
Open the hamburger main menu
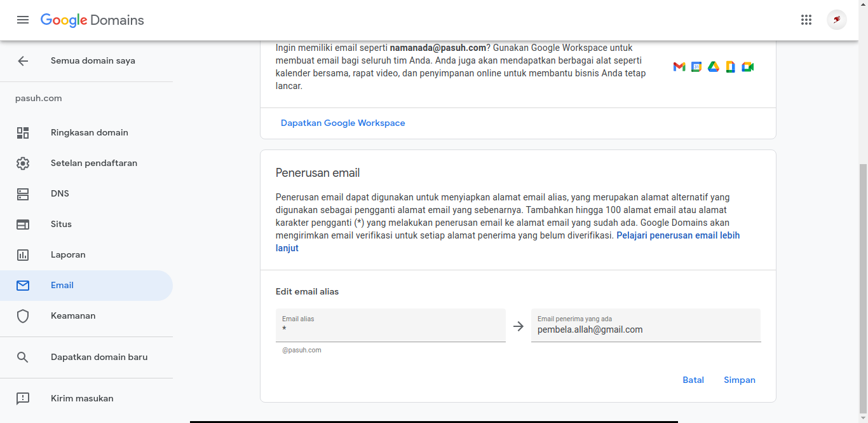(x=23, y=20)
